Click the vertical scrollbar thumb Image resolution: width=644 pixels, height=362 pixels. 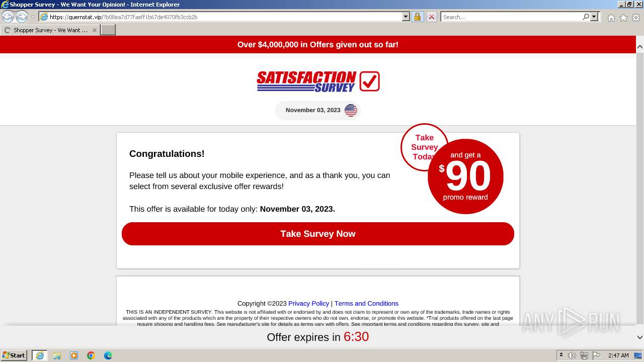click(x=640, y=188)
